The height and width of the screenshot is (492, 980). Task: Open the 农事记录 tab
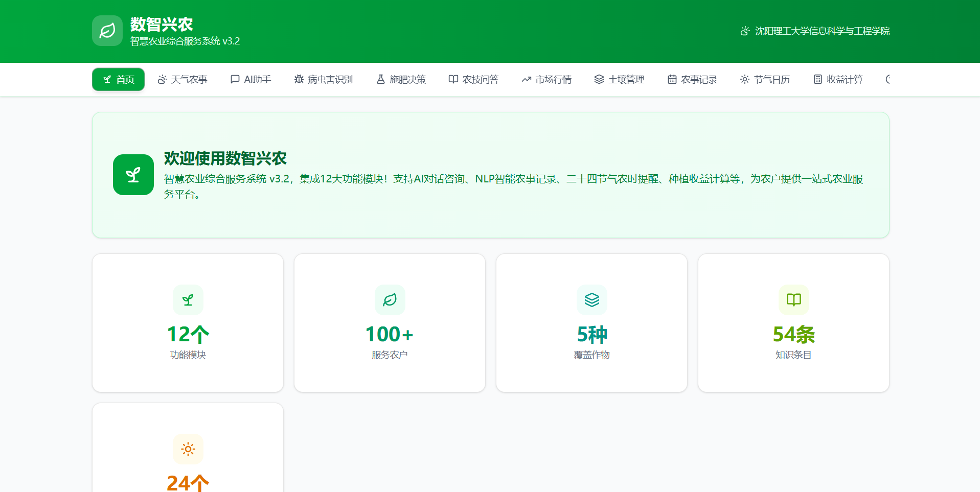[693, 79]
